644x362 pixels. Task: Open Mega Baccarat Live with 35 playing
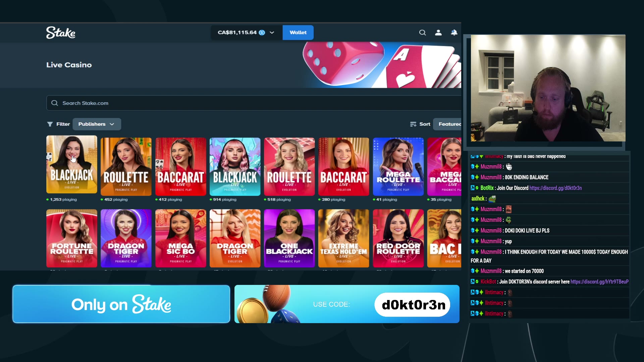point(444,167)
